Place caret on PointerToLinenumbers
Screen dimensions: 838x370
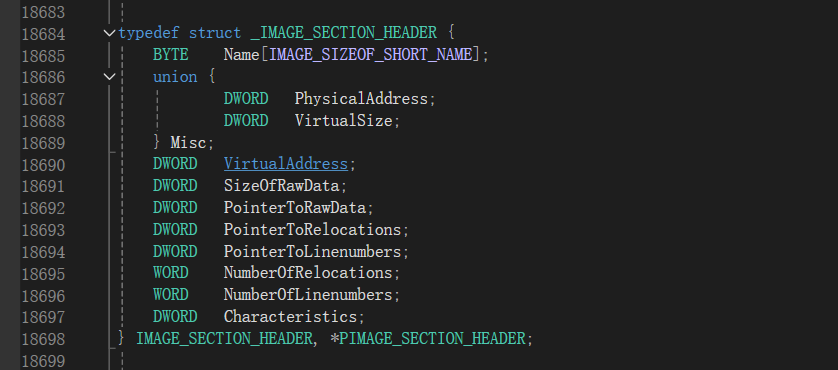(x=313, y=251)
